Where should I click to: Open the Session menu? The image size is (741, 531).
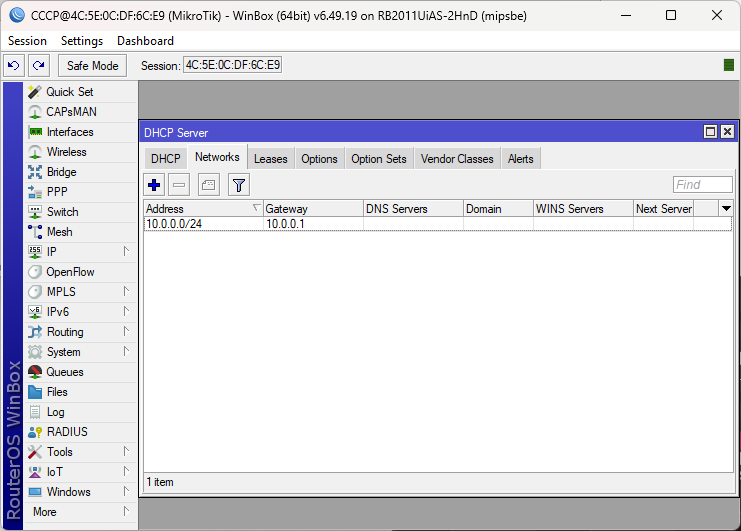point(27,41)
